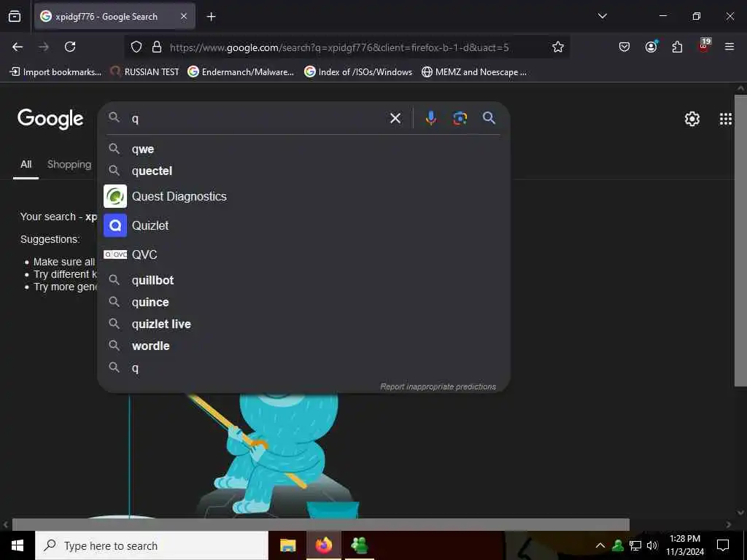Open the list all tabs dropdown arrow
Screen dimensions: 747x560
[x=602, y=16]
